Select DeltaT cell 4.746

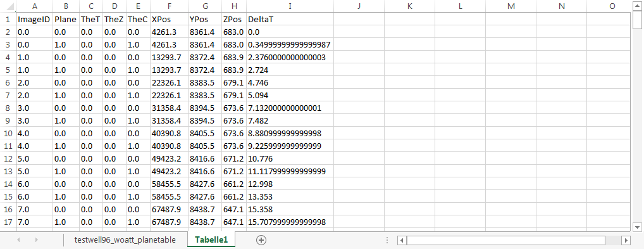coord(290,83)
